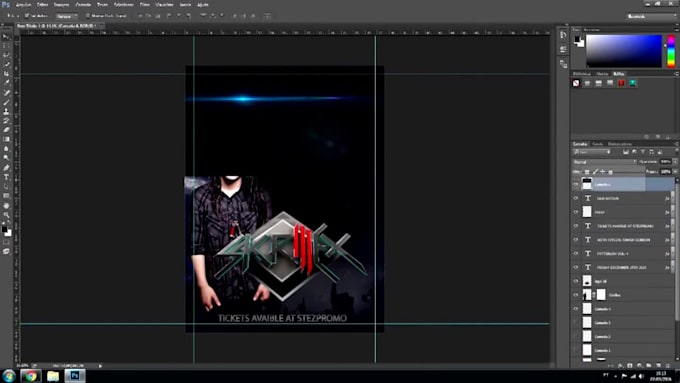Viewport: 680px width, 383px height.
Task: Select the Path Selection tool
Action: click(x=6, y=186)
